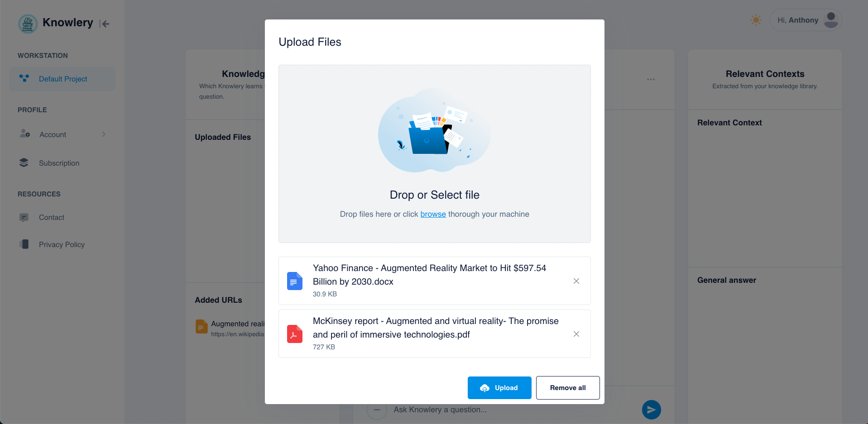This screenshot has width=868, height=424.
Task: Click the Knowlery brand name
Action: 68,23
